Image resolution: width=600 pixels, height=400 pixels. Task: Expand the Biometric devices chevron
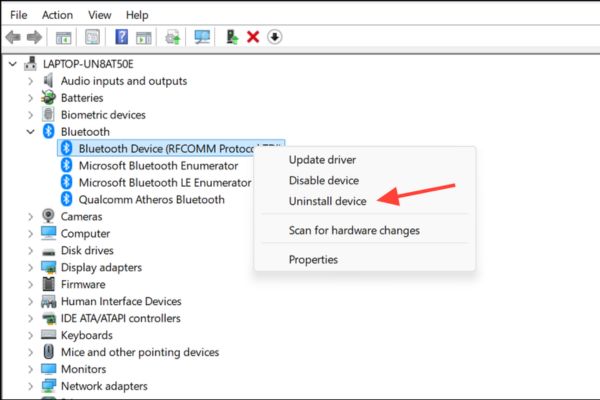tap(30, 115)
